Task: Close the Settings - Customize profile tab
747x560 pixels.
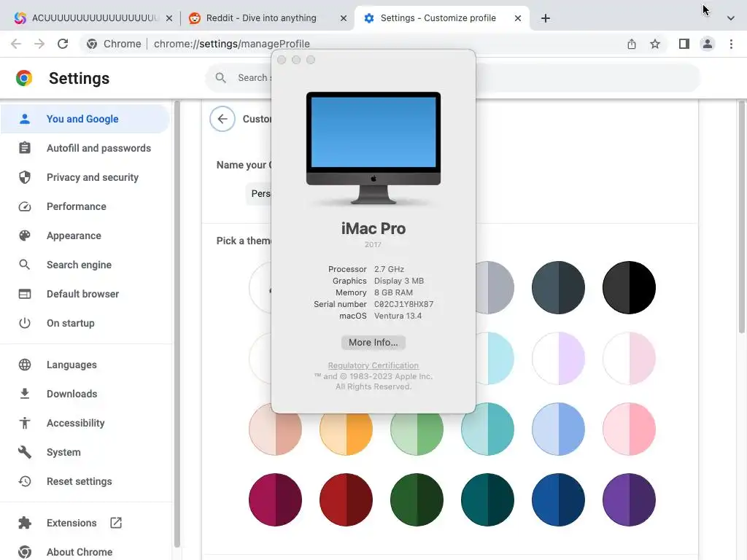Action: click(x=518, y=18)
